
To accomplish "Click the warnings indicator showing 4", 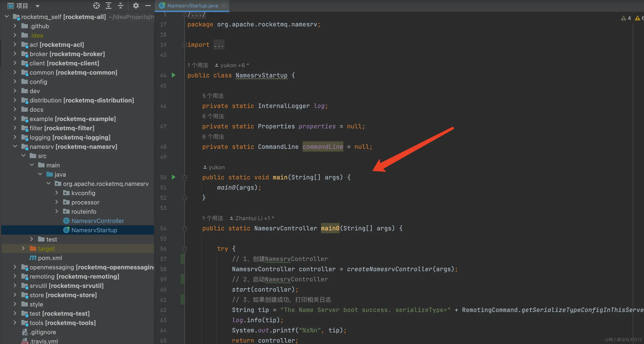I will (x=626, y=18).
